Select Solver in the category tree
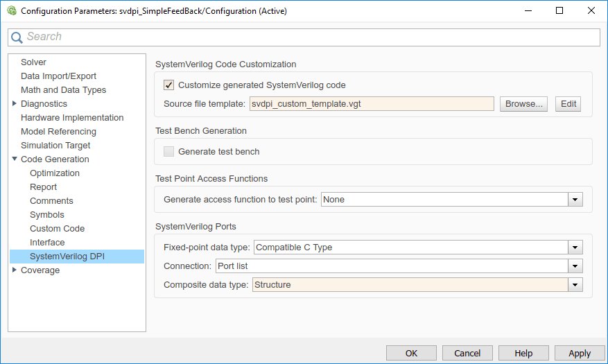 click(x=33, y=62)
